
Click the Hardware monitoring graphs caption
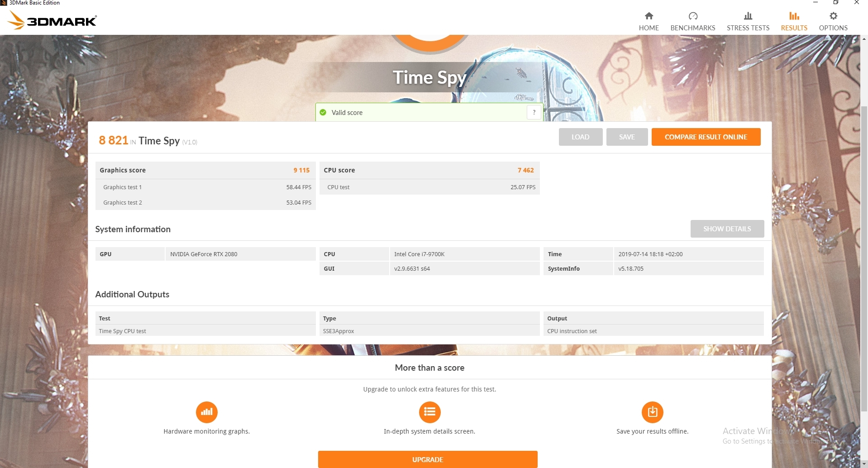[x=206, y=431]
